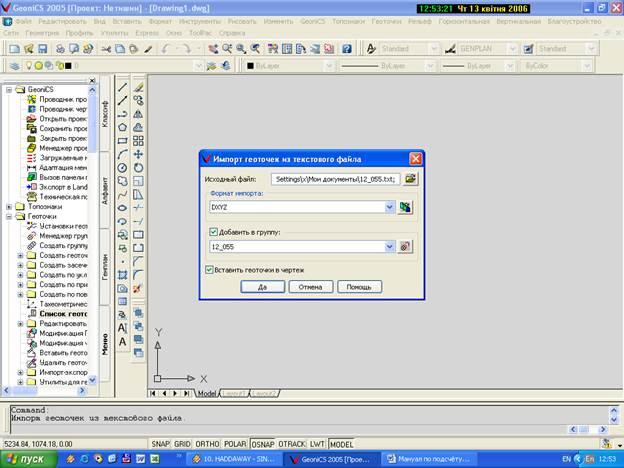Open the Layer Properties Manager icon
This screenshot has height=468, width=624.
(x=15, y=66)
